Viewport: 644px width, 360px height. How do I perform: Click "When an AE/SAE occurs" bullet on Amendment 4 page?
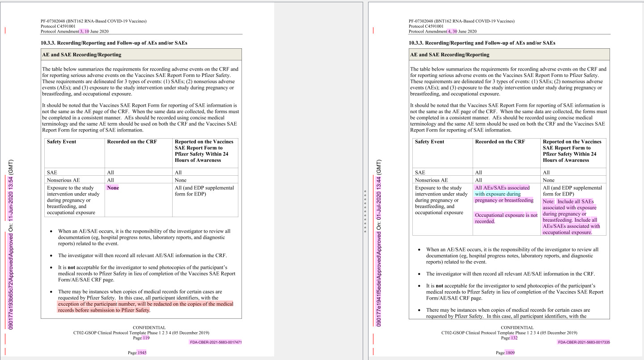[513, 256]
